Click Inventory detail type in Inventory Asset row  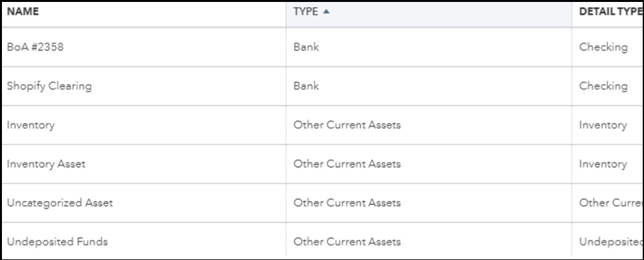[603, 164]
